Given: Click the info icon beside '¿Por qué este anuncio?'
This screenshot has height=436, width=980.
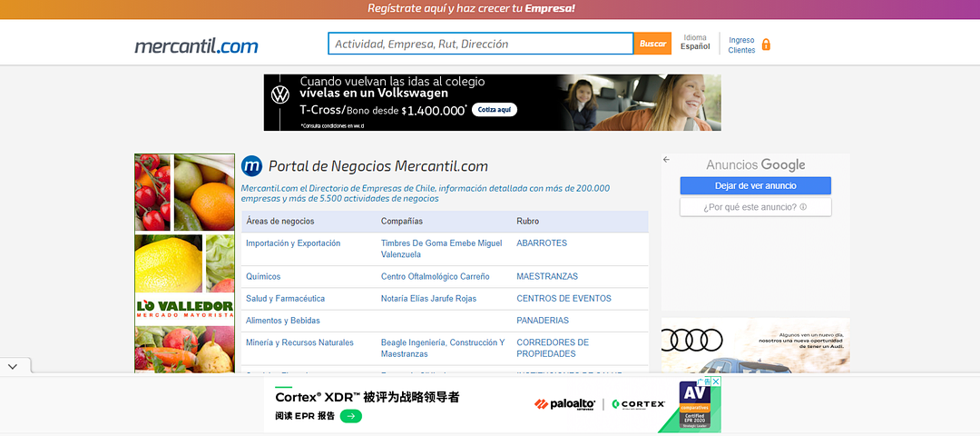Looking at the screenshot, I should 803,207.
